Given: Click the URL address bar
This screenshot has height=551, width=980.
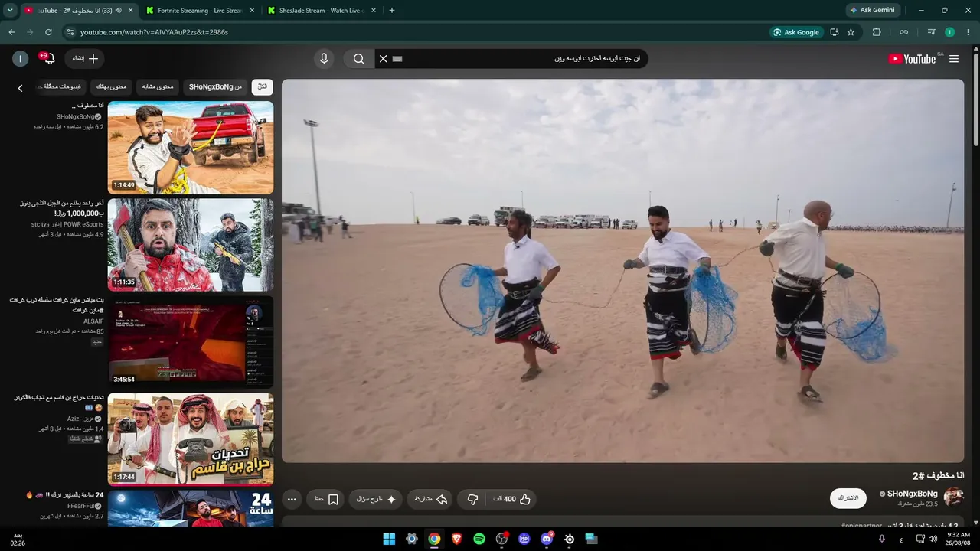Looking at the screenshot, I should 413,32.
